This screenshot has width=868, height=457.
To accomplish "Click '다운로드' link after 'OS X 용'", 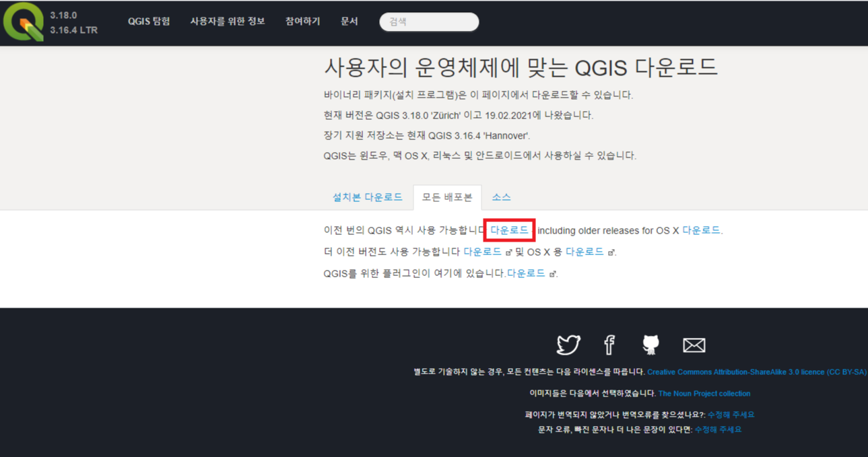I will [x=585, y=252].
